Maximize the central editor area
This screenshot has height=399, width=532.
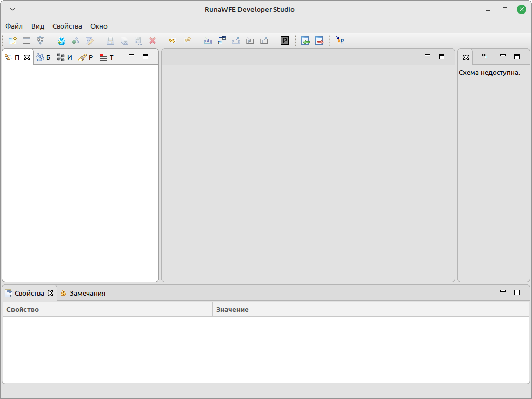[x=442, y=57]
